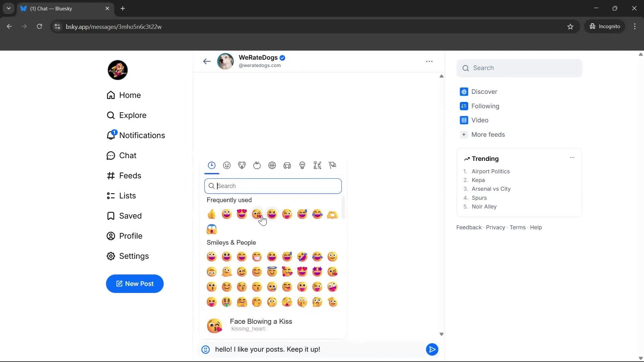Bookmark this page with star icon
This screenshot has width=644, height=362.
pos(570,26)
